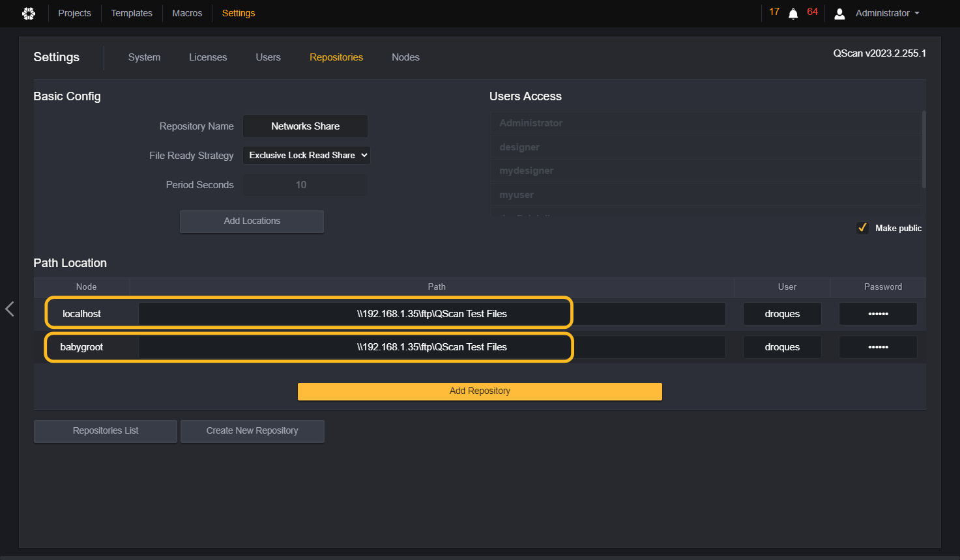Click the babygroot row user field
960x560 pixels.
[x=782, y=347]
